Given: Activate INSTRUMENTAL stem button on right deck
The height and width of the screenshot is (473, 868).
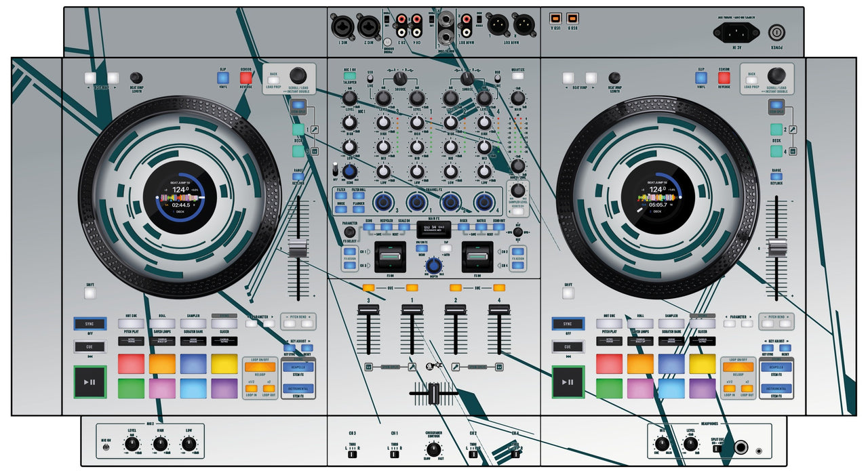Looking at the screenshot, I should click(x=776, y=389).
